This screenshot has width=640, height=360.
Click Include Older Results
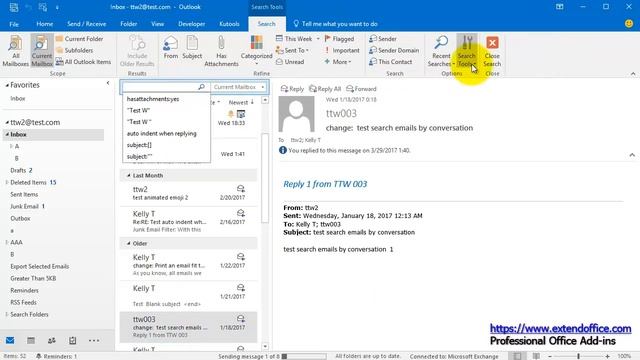click(137, 51)
